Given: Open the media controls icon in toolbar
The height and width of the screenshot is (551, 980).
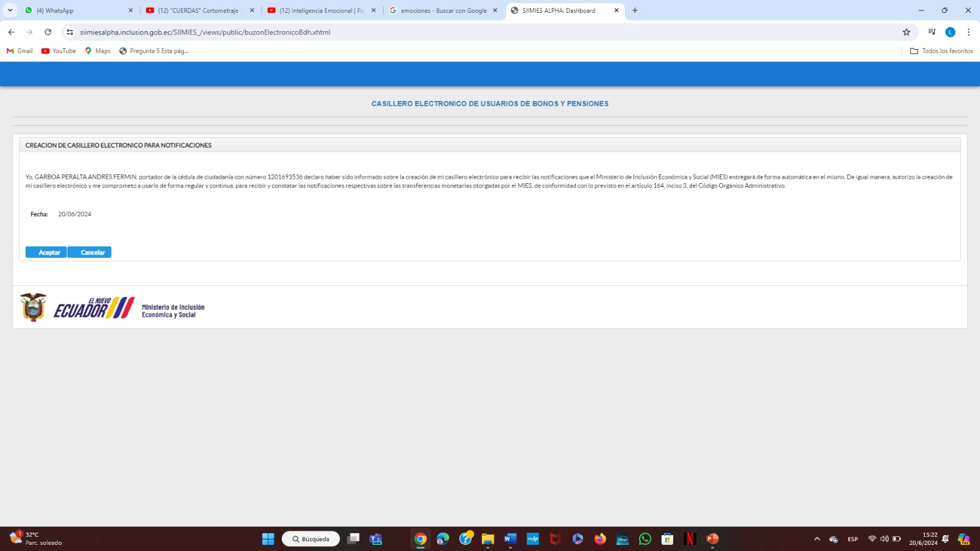Looking at the screenshot, I should pyautogui.click(x=932, y=32).
